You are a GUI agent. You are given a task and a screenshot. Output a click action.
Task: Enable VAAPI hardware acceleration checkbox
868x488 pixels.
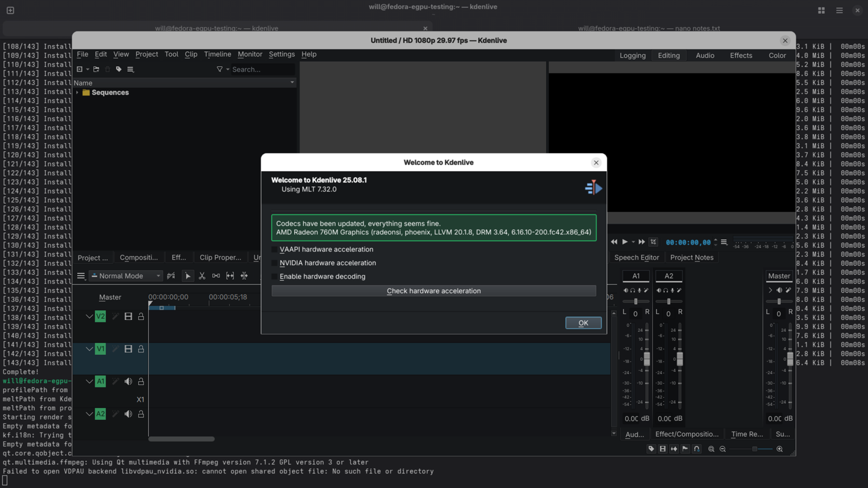(275, 249)
